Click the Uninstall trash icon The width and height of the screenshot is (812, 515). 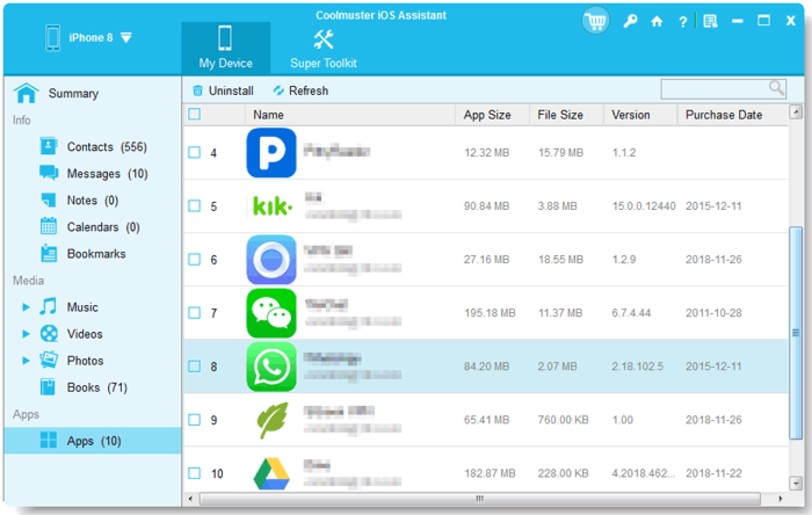click(198, 91)
